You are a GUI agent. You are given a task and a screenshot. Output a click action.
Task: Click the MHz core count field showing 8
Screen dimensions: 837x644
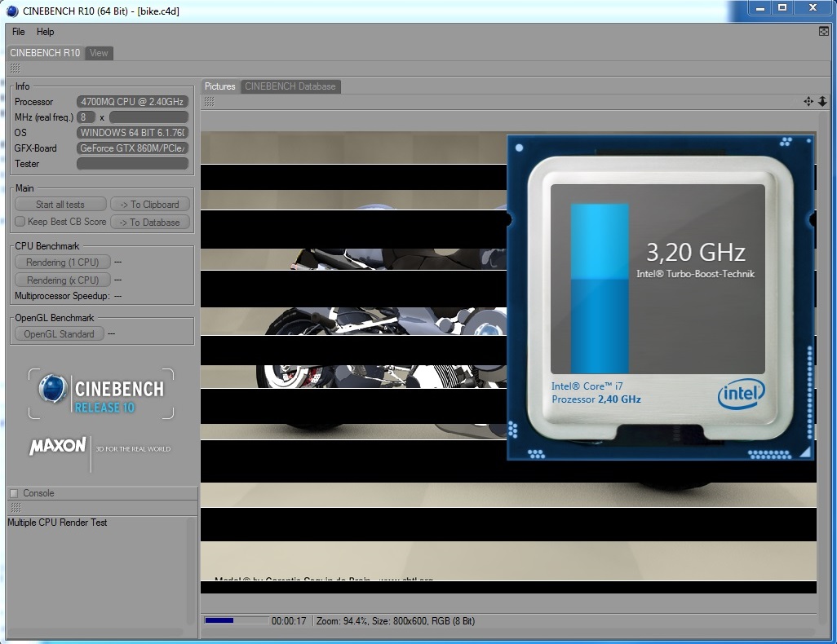(86, 117)
